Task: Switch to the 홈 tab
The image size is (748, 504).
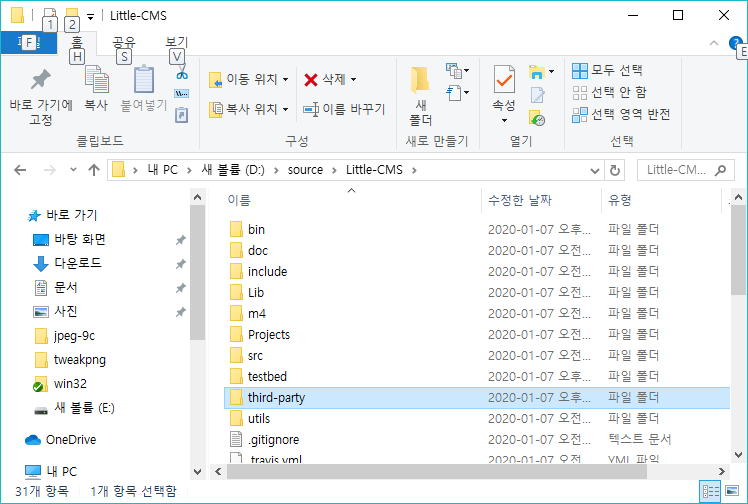Action: [x=77, y=42]
